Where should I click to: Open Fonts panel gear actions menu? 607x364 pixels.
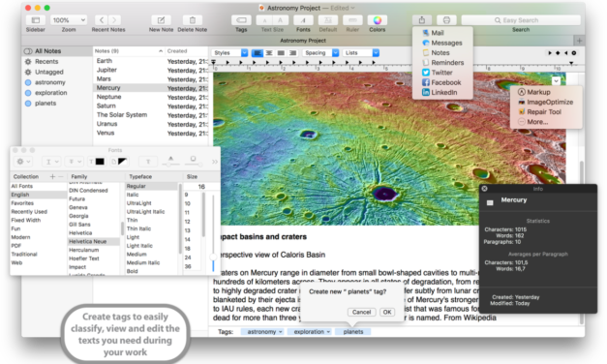click(23, 162)
